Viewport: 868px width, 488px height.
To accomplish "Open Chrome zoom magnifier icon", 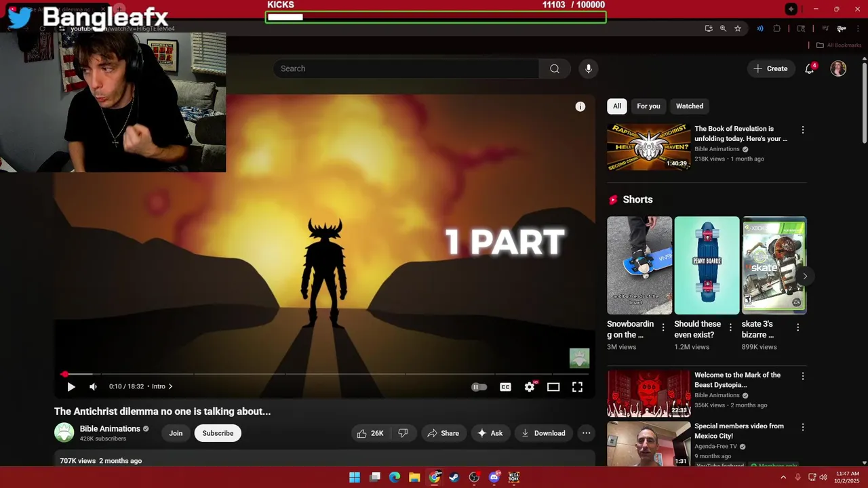I will click(723, 28).
